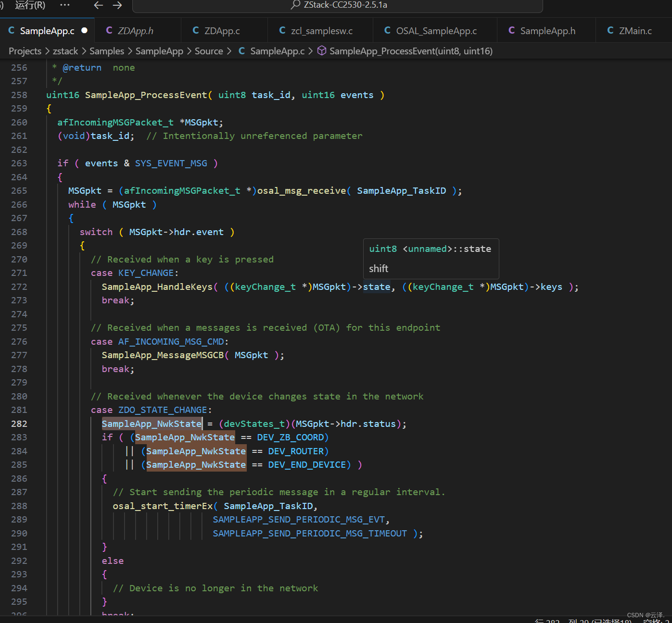The height and width of the screenshot is (623, 672).
Task: Open SampleApp folder in the breadcrumb
Action: click(159, 51)
